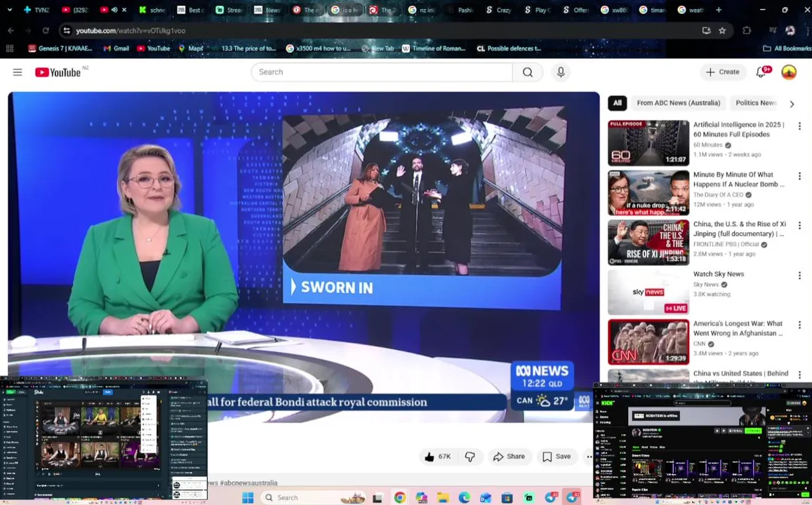The image size is (812, 505).
Task: Dislike the video with thumbs down
Action: pos(470,457)
